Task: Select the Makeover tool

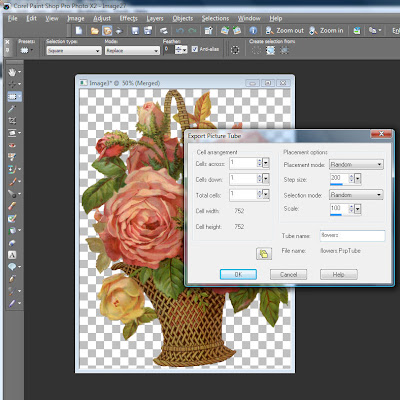Action: 12,157
